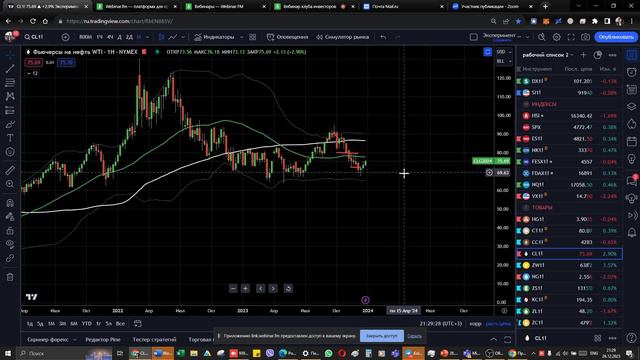Image resolution: width=640 pixels, height=360 pixels.
Task: Open the timeframe dropdown arrow
Action: pos(148,37)
